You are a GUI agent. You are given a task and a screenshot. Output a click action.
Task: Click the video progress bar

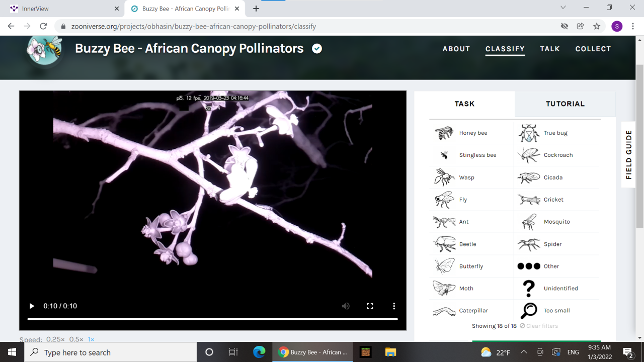coord(212,319)
